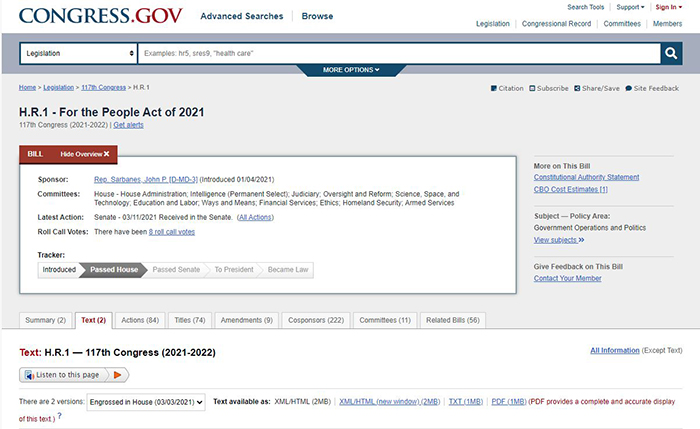
Task: Click the magnifying glass search button
Action: [x=671, y=53]
